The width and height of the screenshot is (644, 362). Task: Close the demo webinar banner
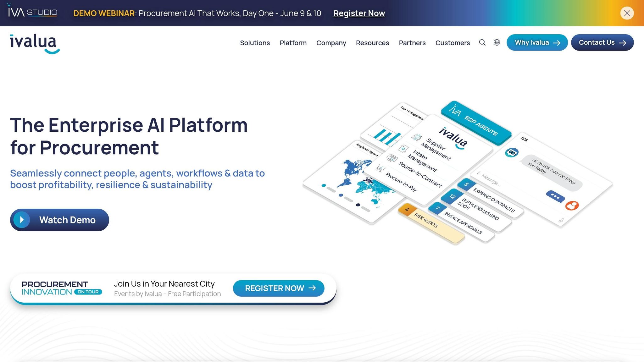click(627, 13)
